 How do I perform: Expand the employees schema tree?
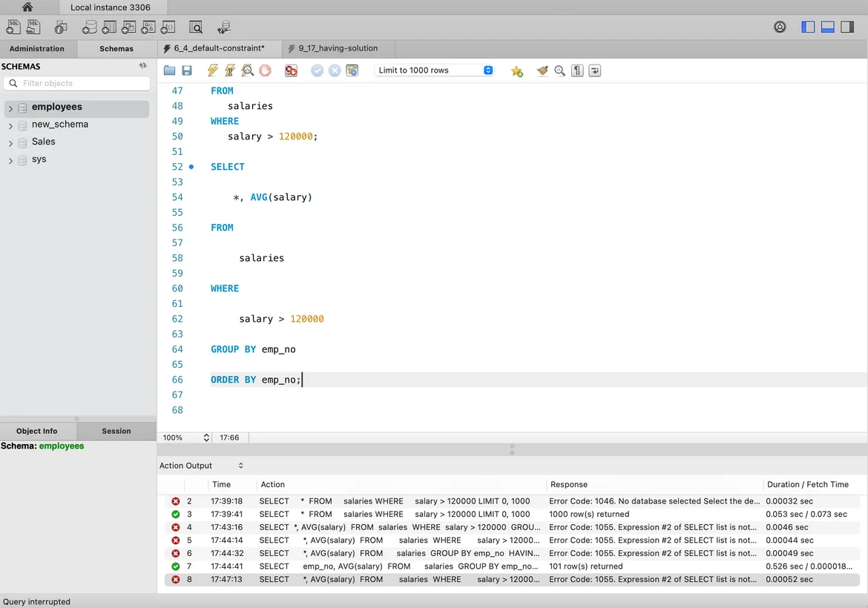10,108
